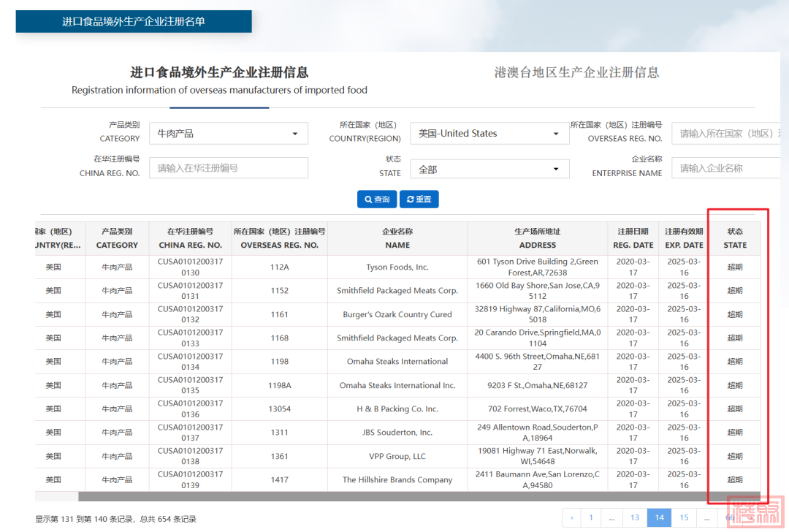789x532 pixels.
Task: Click overseas reg. no. 13054 cell
Action: pos(279,409)
